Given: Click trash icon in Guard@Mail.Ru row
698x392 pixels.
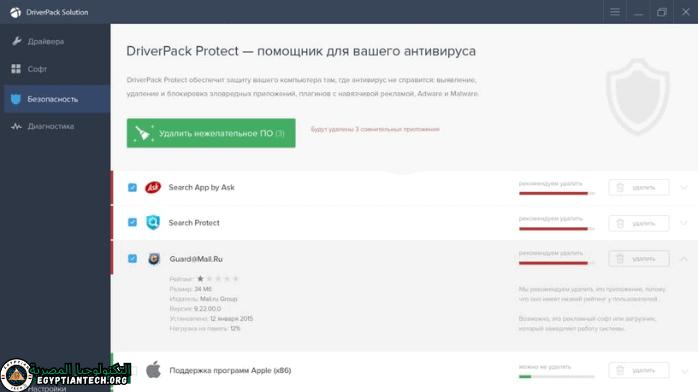Looking at the screenshot, I should coord(620,259).
